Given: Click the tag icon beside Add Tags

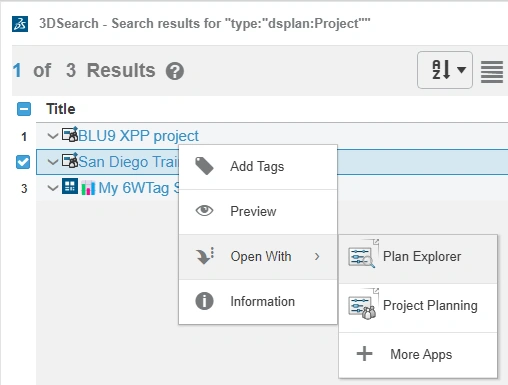Looking at the screenshot, I should point(204,166).
